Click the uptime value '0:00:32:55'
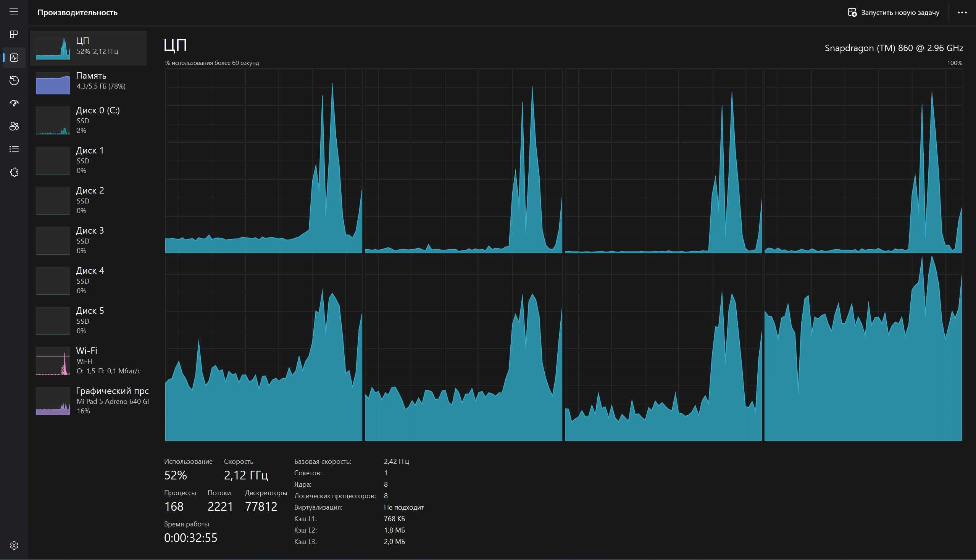Viewport: 976px width, 560px height. point(191,538)
